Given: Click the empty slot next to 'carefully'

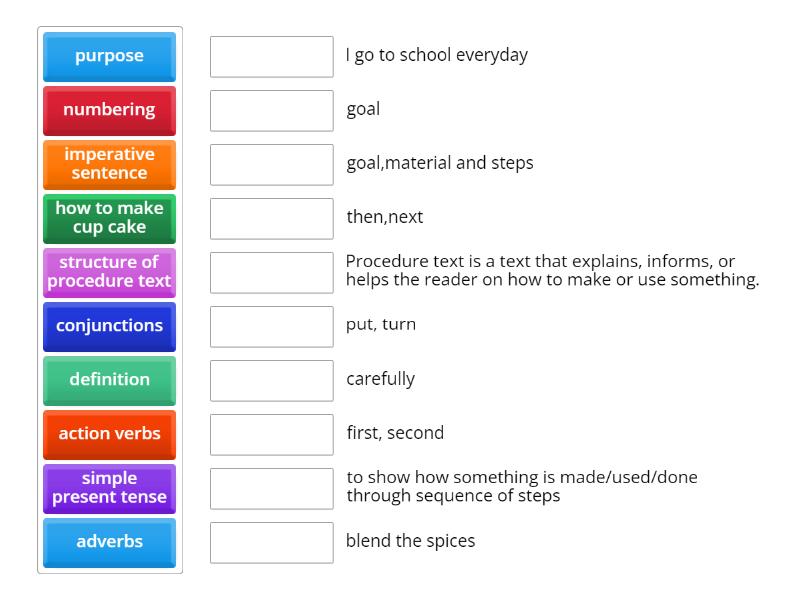Looking at the screenshot, I should click(x=271, y=380).
